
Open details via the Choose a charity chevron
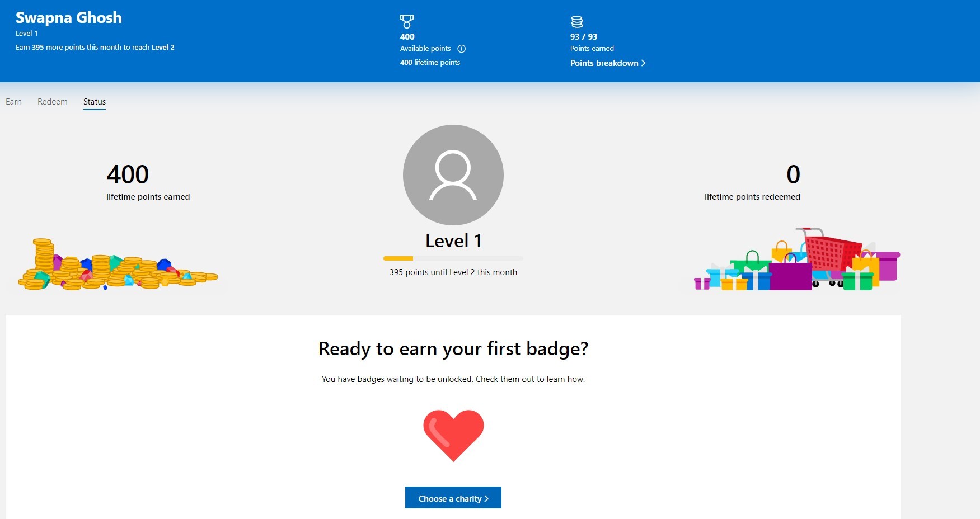tap(486, 498)
